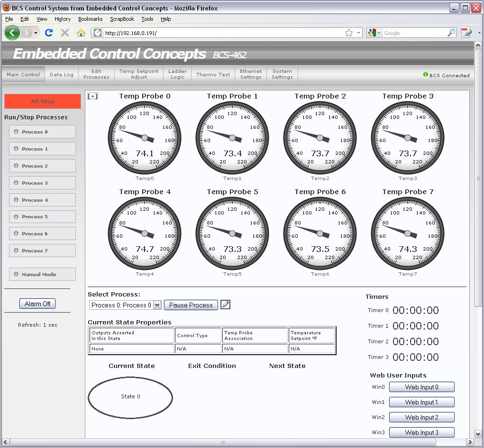Click the red All Stop button
484x448 pixels.
tap(43, 101)
